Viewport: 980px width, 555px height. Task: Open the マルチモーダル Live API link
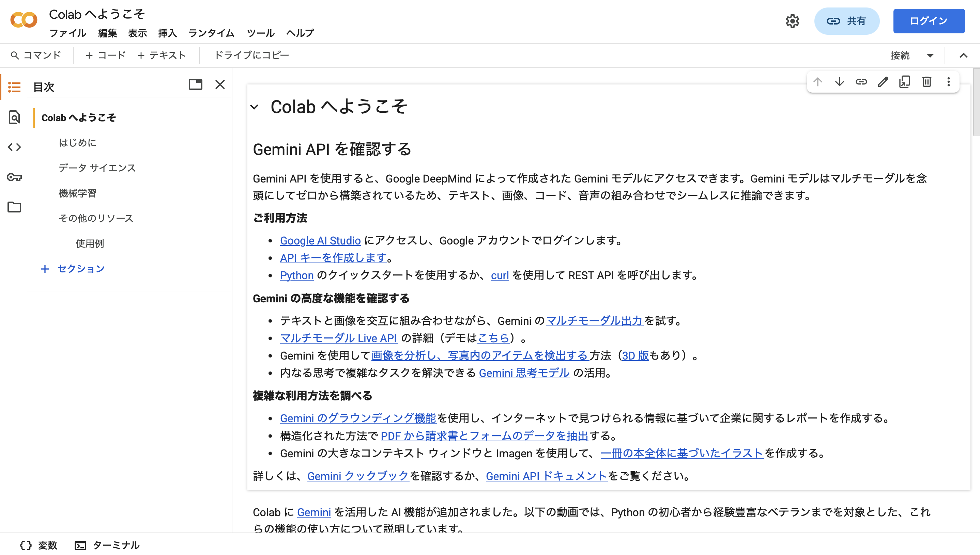click(338, 338)
